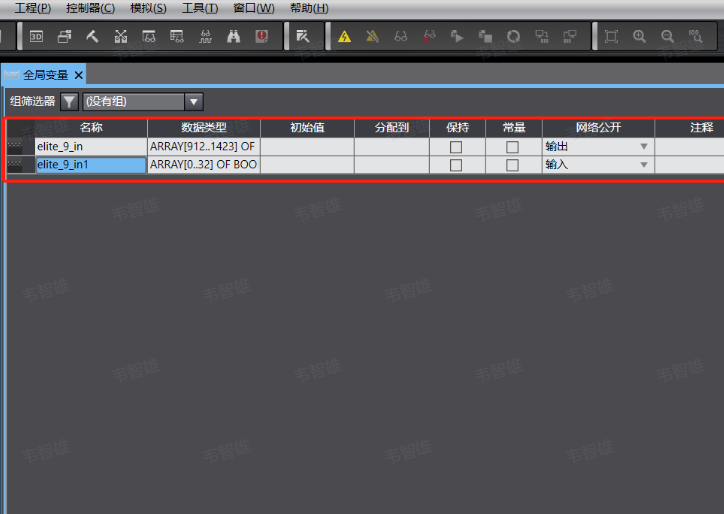Click the red stop alert icon
Screen dimensions: 724x514
pyautogui.click(x=262, y=36)
